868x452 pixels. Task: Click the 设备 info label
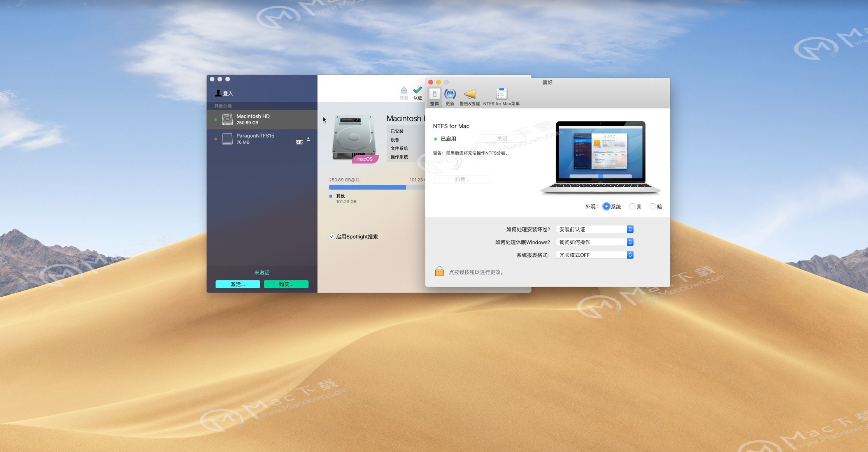tap(395, 140)
